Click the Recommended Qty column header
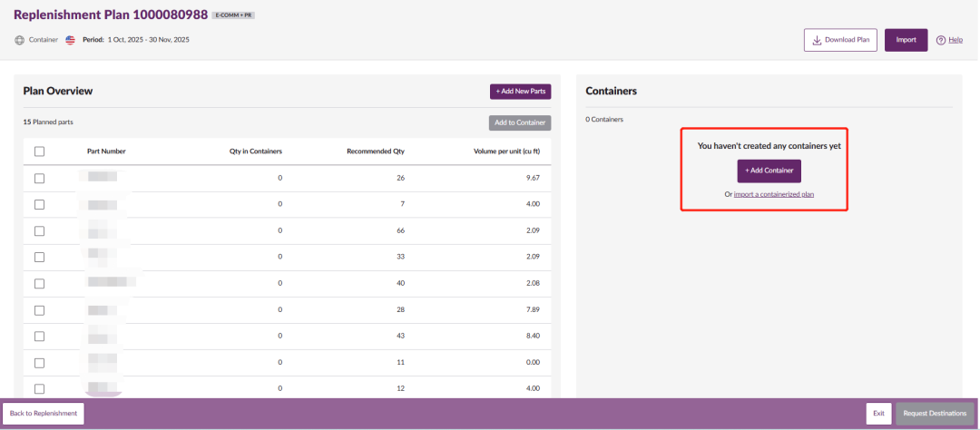Screen dimensions: 980x430 (375, 151)
